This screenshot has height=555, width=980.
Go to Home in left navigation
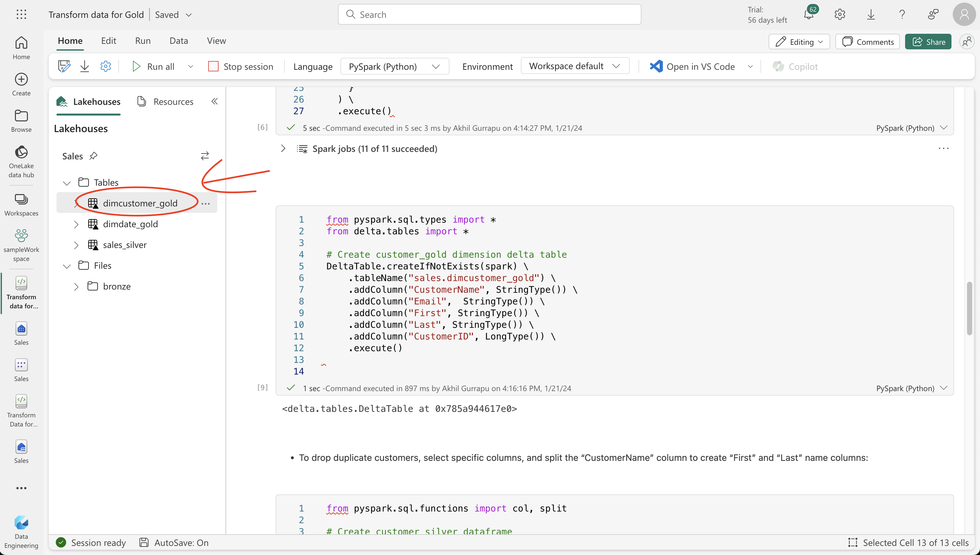[21, 48]
